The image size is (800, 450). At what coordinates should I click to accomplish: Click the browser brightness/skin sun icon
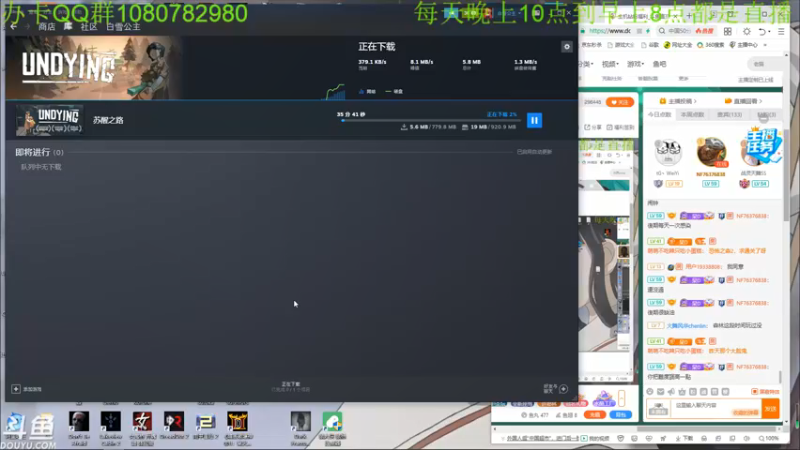(x=746, y=32)
